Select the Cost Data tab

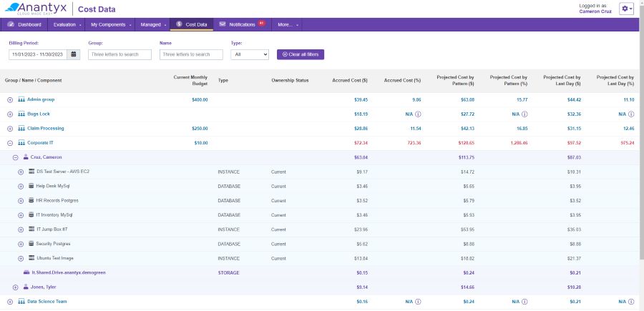pos(192,24)
